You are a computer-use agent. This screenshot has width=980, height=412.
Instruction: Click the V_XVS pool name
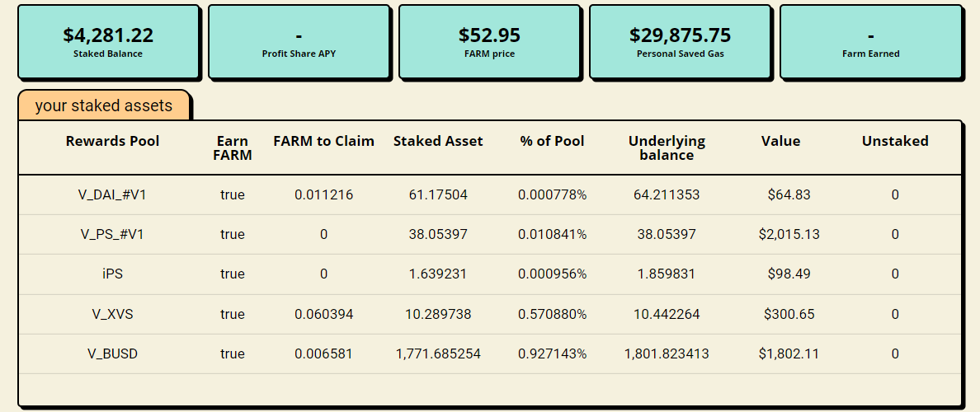tap(112, 314)
